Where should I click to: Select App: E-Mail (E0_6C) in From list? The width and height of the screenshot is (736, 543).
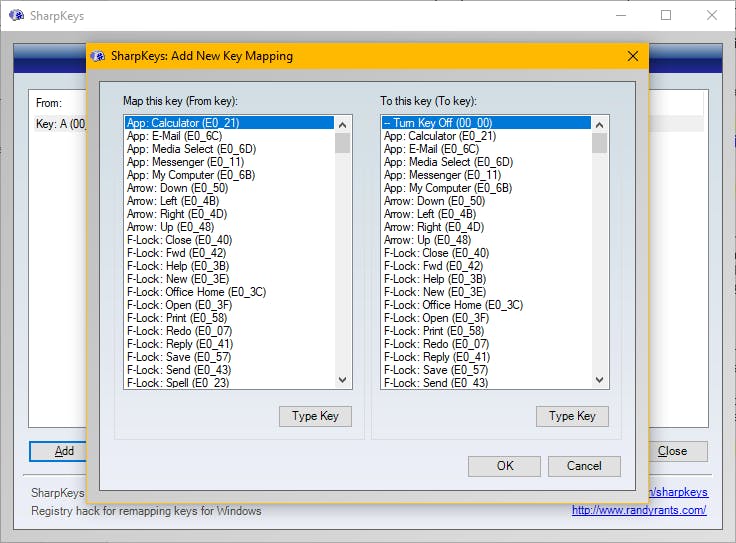230,136
